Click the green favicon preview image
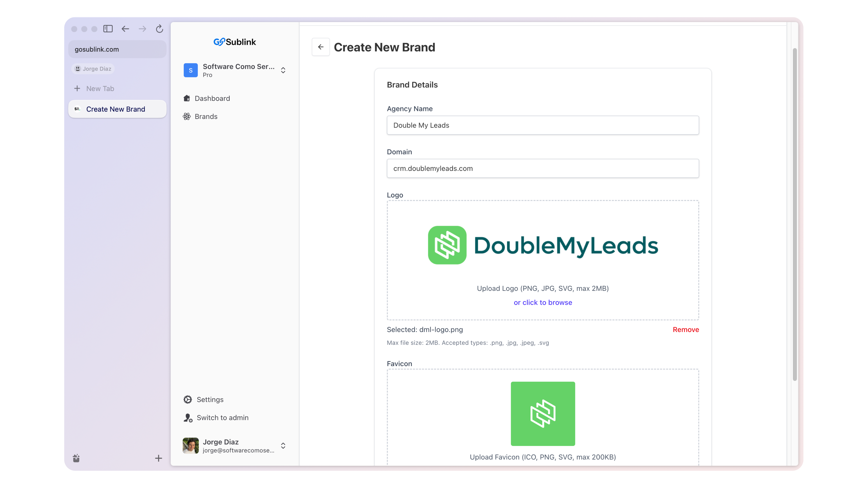 pos(543,414)
